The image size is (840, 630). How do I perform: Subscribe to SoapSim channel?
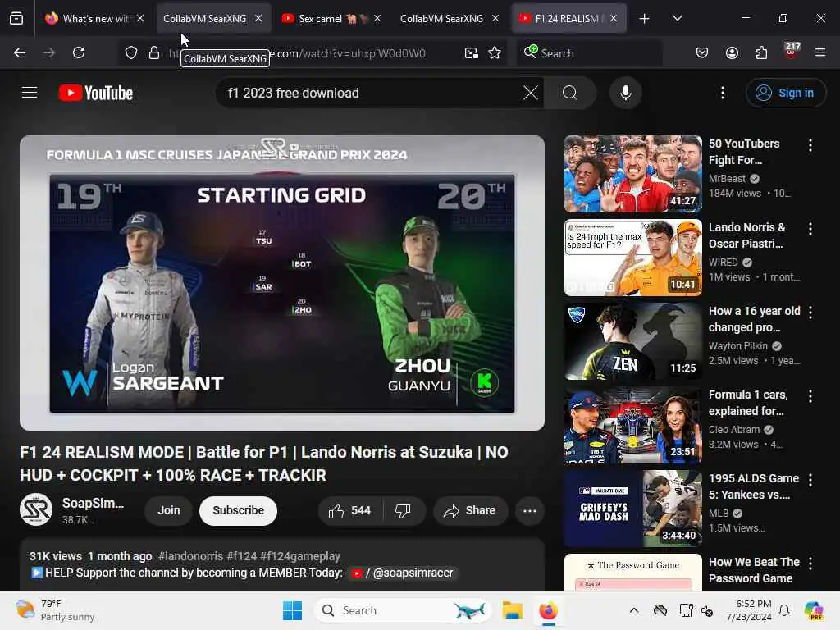click(239, 511)
